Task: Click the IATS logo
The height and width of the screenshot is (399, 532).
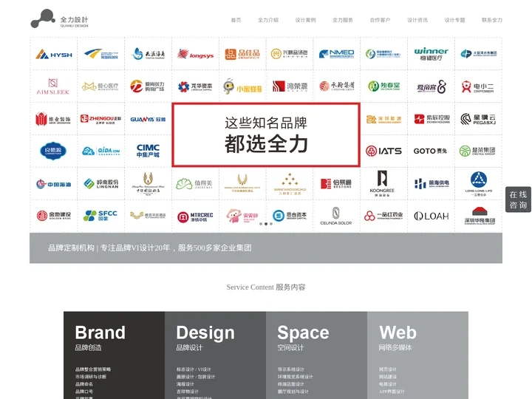Action: click(x=383, y=151)
